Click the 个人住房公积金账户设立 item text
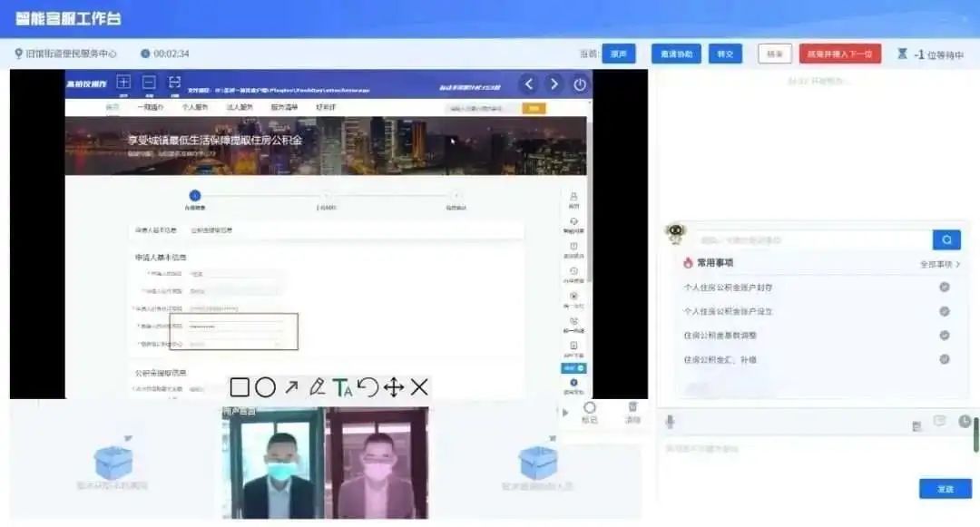The width and height of the screenshot is (980, 527). pos(728,312)
